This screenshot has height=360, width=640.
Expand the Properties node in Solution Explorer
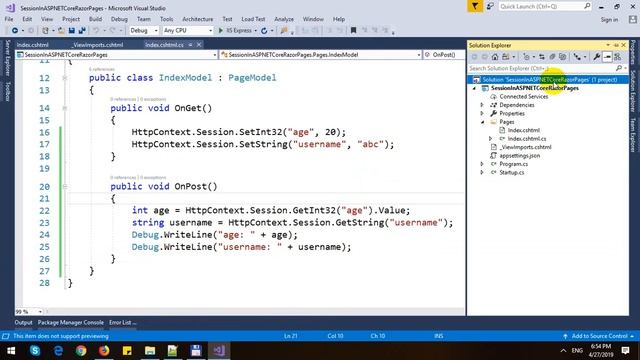pyautogui.click(x=482, y=113)
